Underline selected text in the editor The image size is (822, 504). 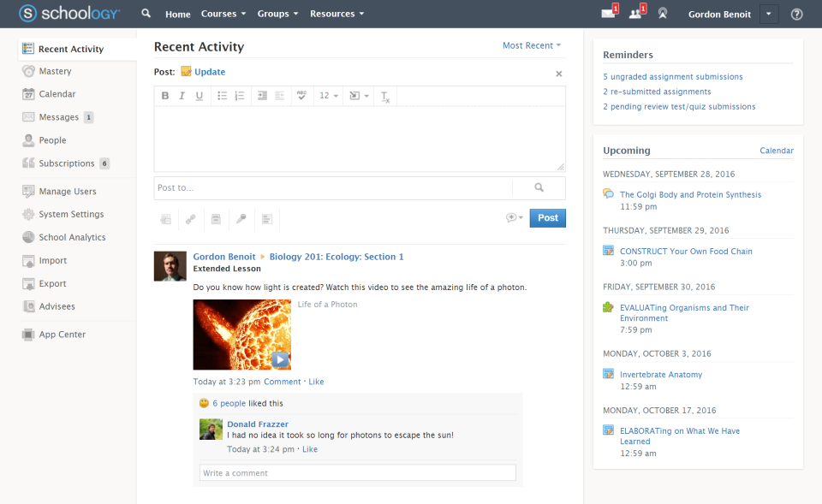[x=198, y=95]
